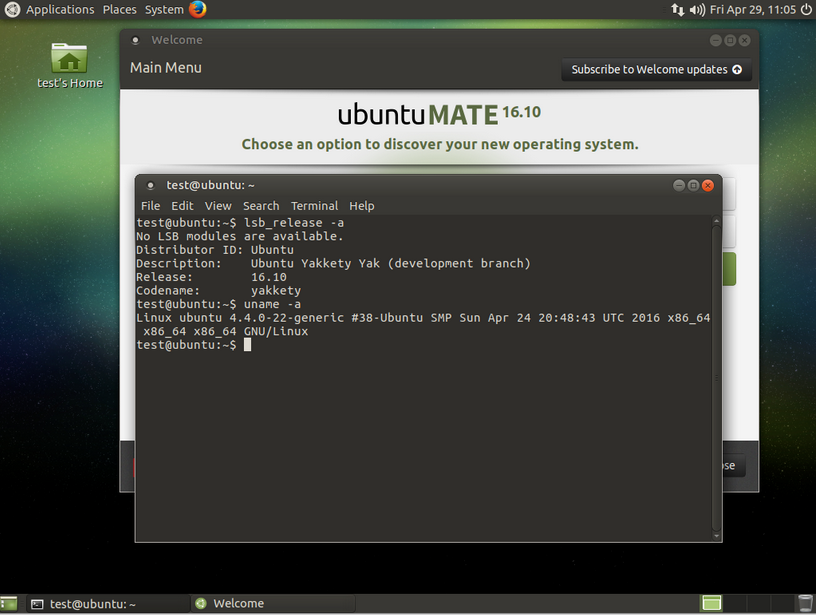This screenshot has height=615, width=816.
Task: Click the 'Release: 16.10' line
Action: tap(211, 277)
